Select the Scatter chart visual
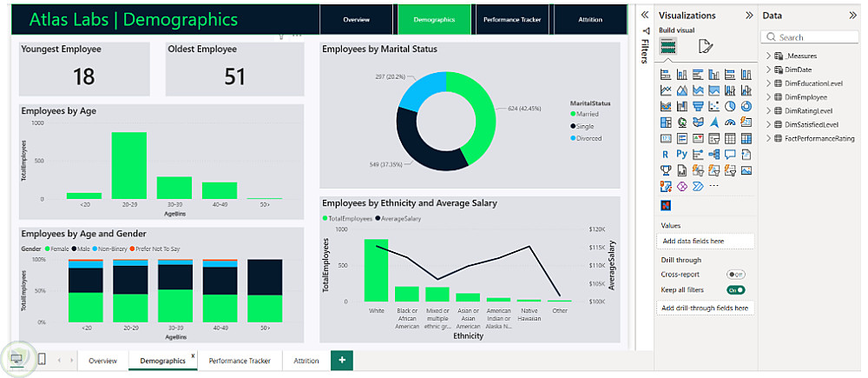Viewport: 868px width, 378px height. [714, 106]
